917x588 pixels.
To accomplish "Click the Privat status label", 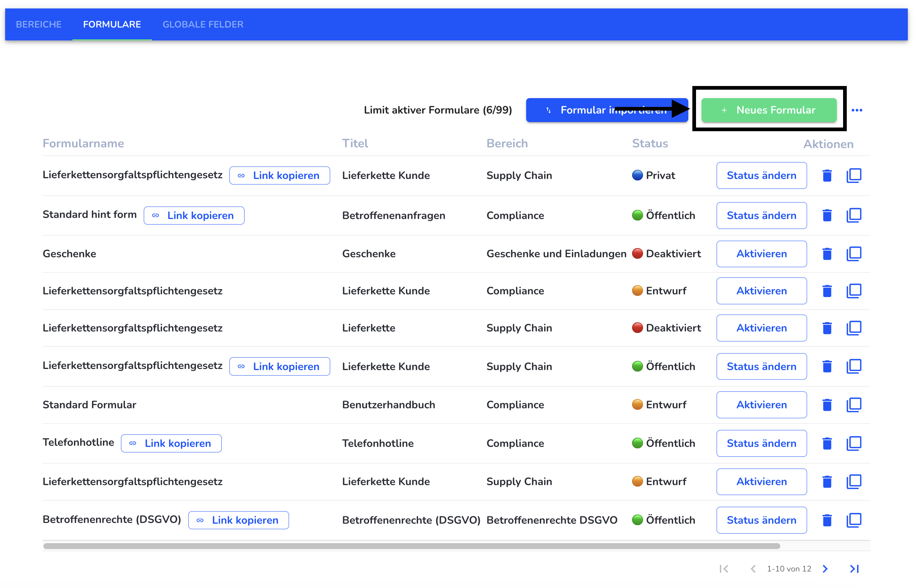I will [660, 176].
